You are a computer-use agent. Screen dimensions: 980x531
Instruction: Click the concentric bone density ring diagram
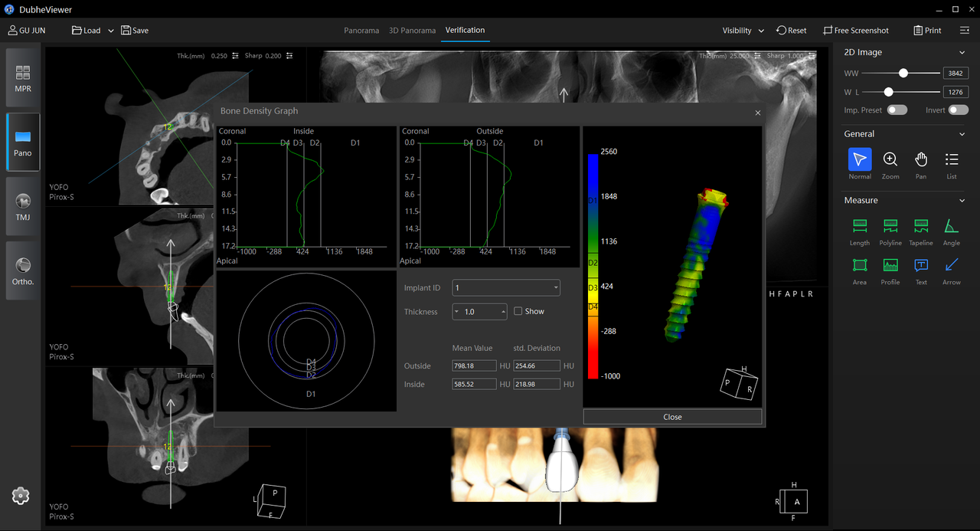(306, 341)
